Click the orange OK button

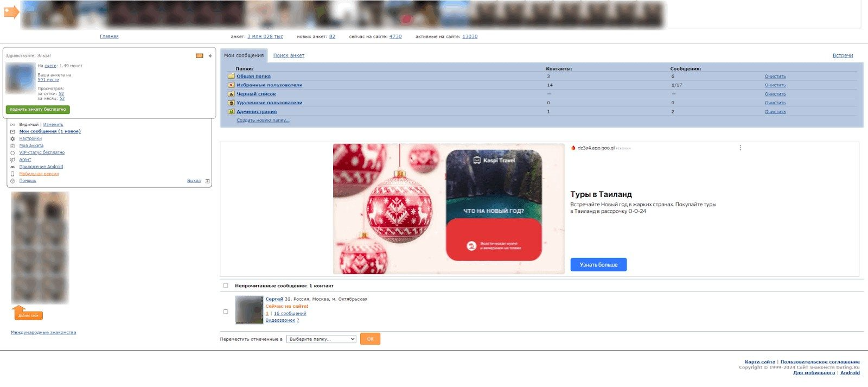[370, 339]
